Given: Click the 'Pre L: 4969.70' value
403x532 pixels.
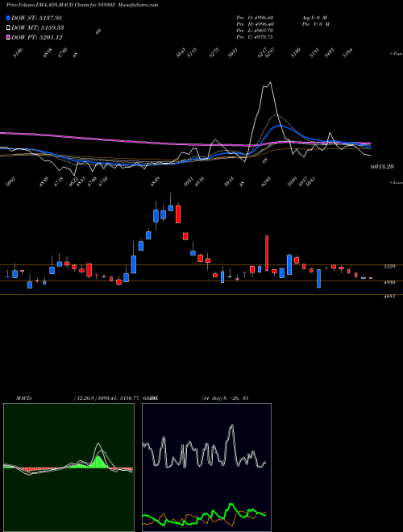Looking at the screenshot, I should click(255, 31).
